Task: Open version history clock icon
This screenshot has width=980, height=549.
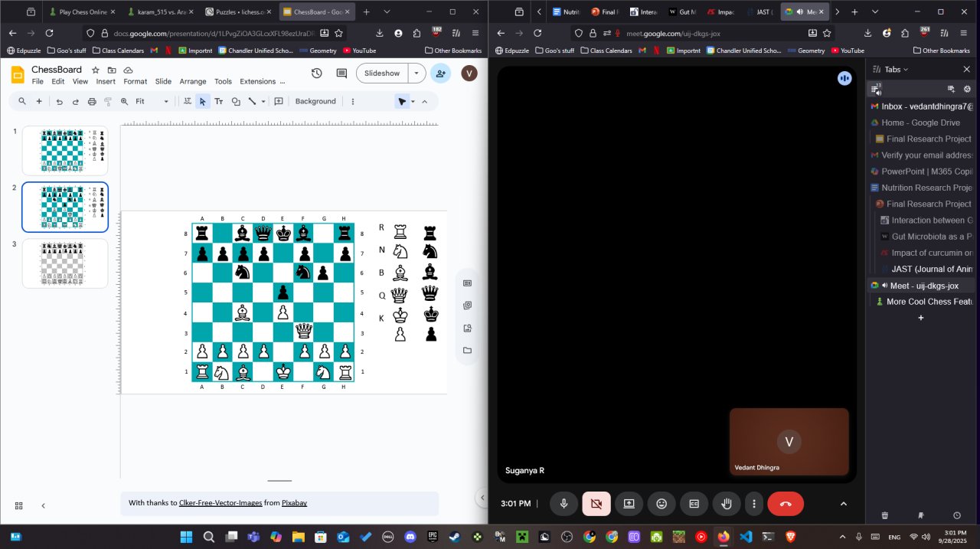Action: [317, 74]
